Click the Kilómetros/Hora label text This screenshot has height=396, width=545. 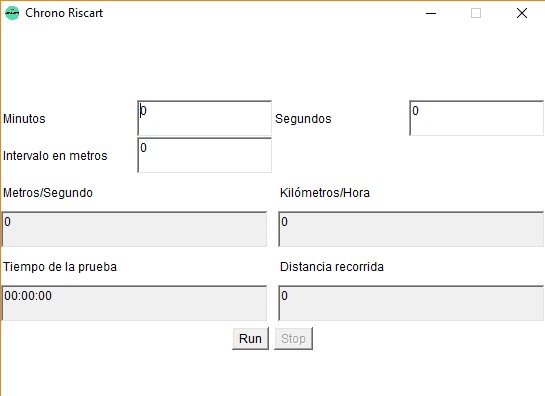(325, 193)
